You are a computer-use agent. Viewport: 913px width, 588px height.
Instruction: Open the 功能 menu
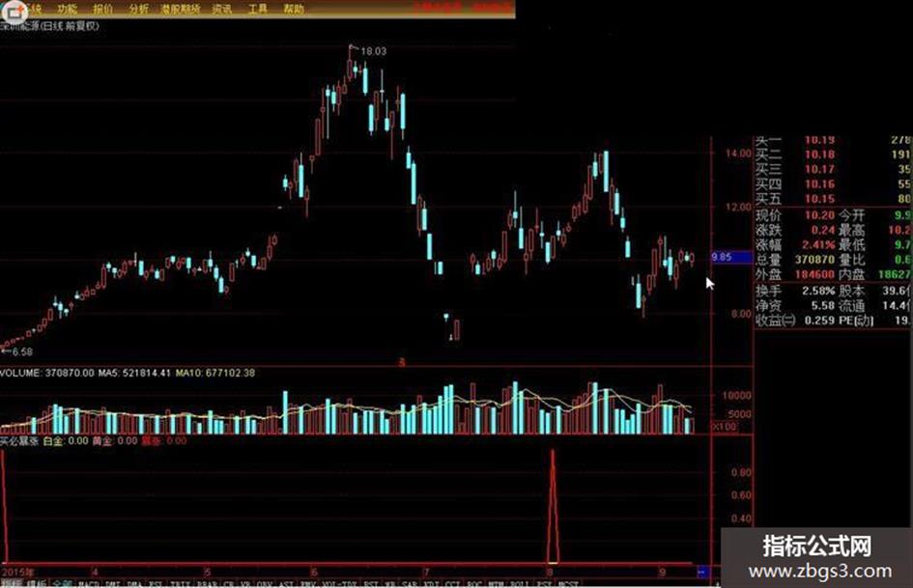(x=68, y=9)
